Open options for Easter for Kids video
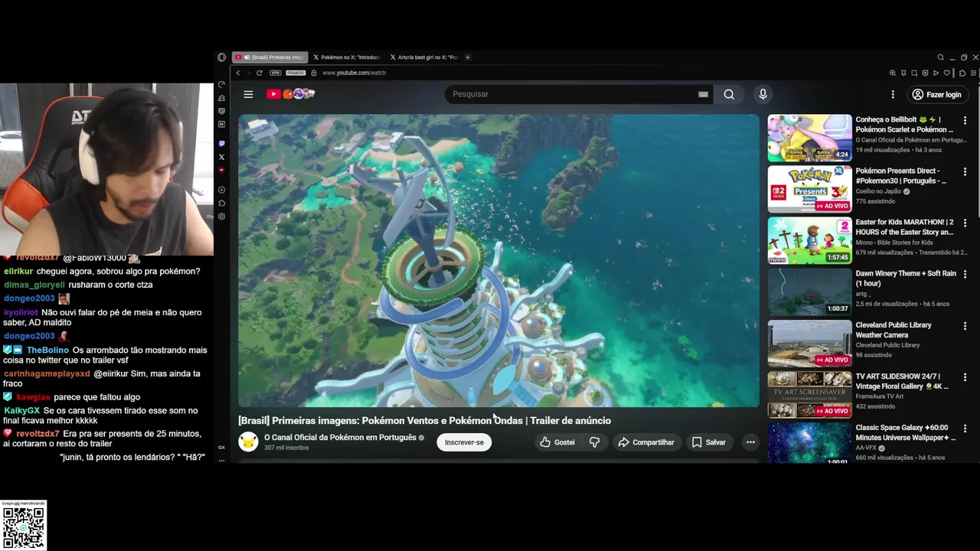 coord(965,223)
